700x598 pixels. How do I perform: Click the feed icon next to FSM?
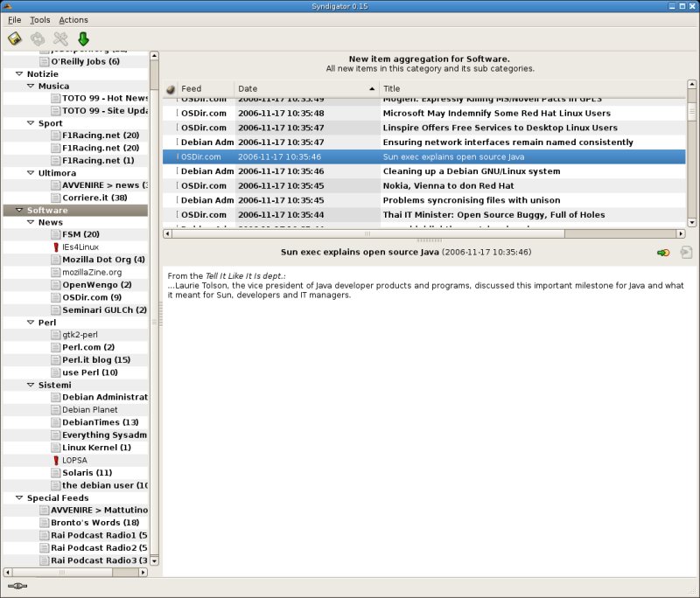[x=55, y=234]
